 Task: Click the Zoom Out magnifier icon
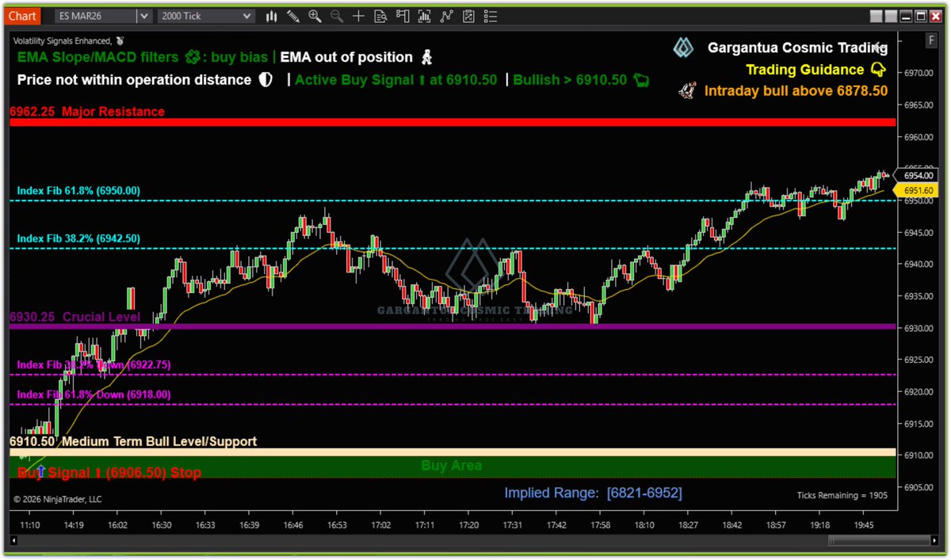click(337, 16)
